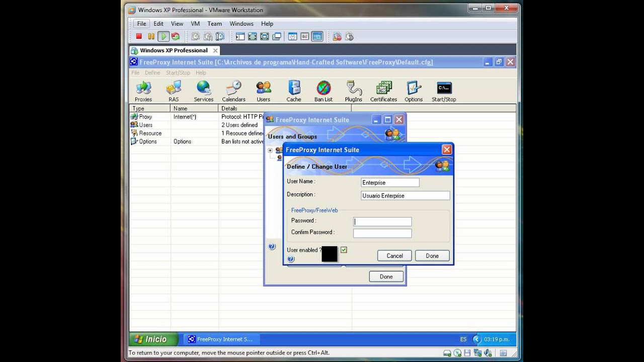Click the Inicio start button

click(153, 339)
